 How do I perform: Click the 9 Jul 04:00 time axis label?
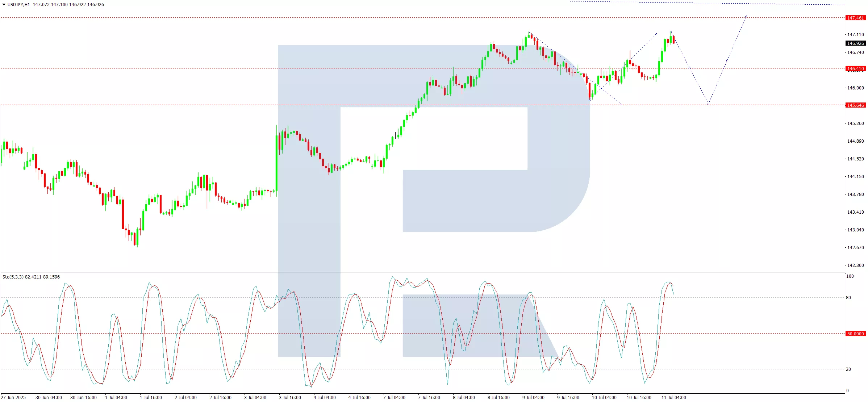pos(533,398)
